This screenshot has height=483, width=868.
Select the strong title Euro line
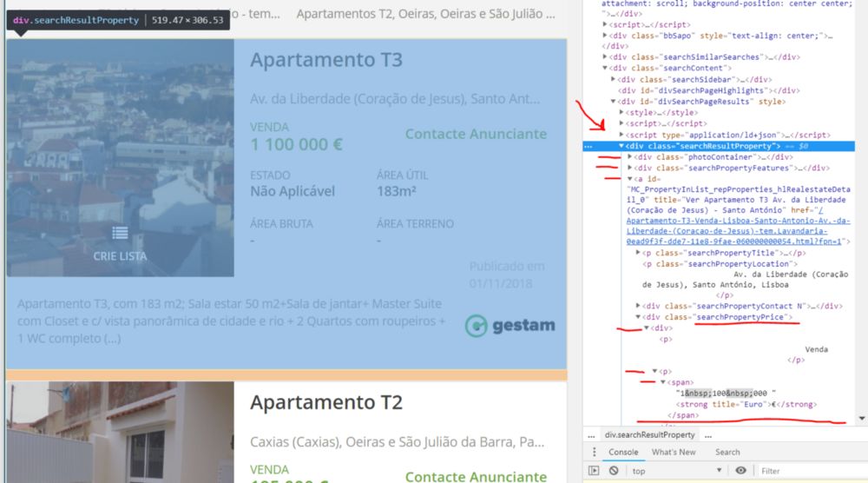[746, 404]
